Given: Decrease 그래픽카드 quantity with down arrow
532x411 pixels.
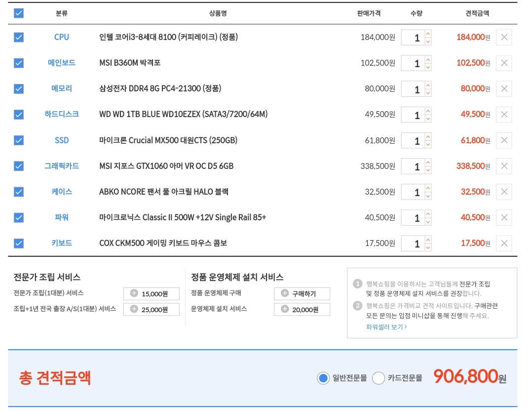Looking at the screenshot, I should (428, 170).
